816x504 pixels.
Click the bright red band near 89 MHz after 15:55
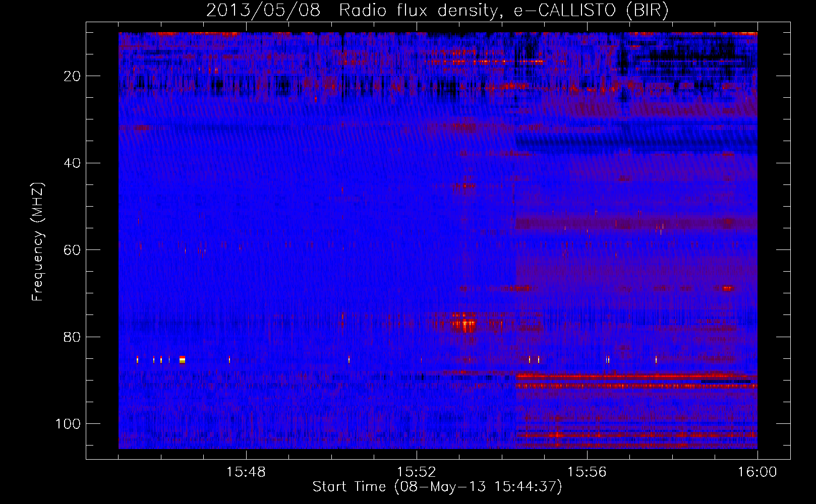(636, 376)
